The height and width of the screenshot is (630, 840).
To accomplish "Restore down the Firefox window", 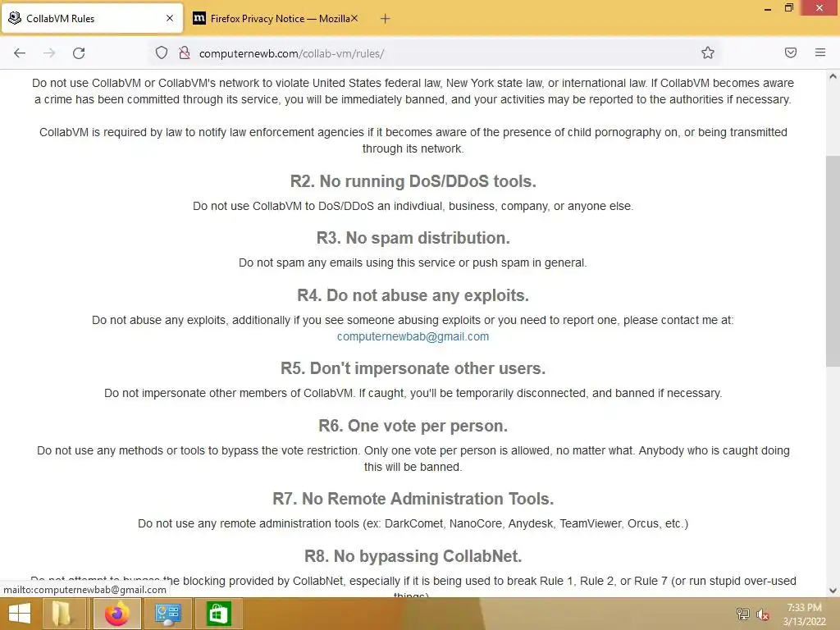I will 788,8.
